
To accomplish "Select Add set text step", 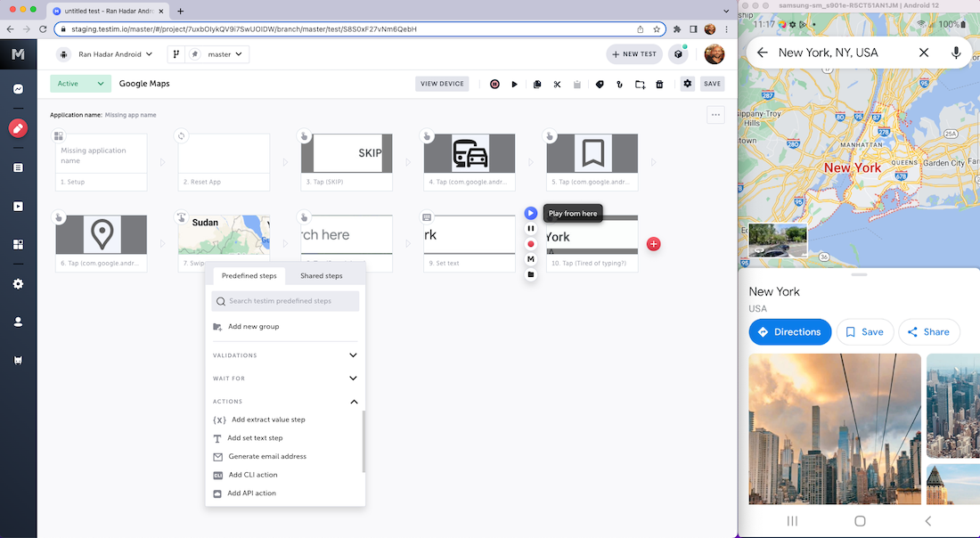I will (255, 438).
